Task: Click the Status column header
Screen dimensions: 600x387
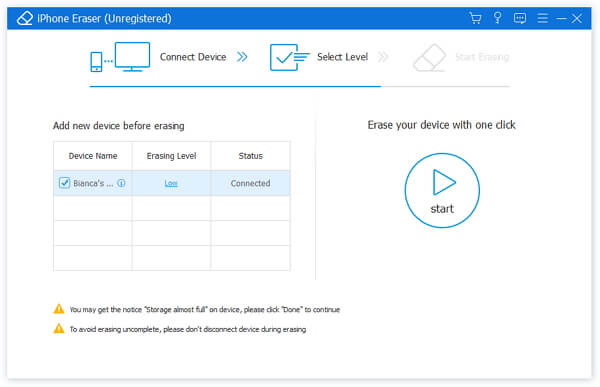Action: (251, 156)
